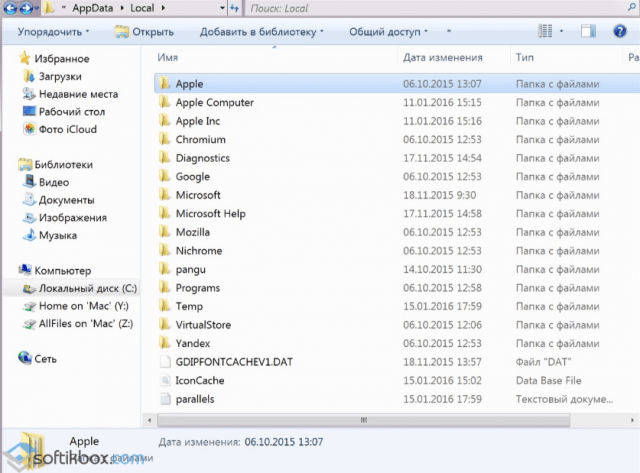Show more toolbar commands chevron

(449, 31)
